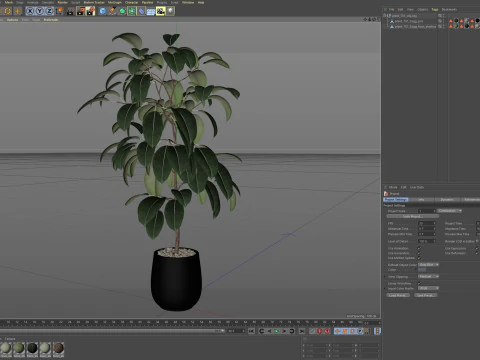
Task: Open the Character menu
Action: (x=131, y=2)
